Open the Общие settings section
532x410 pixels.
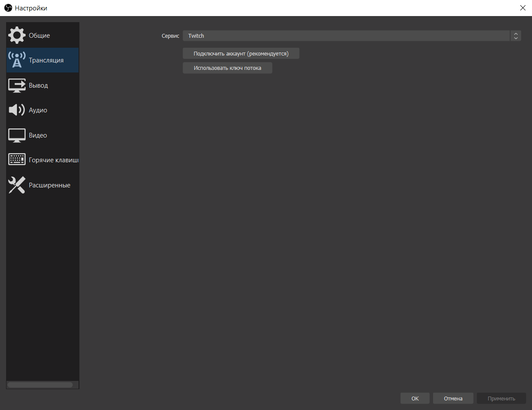pyautogui.click(x=43, y=35)
